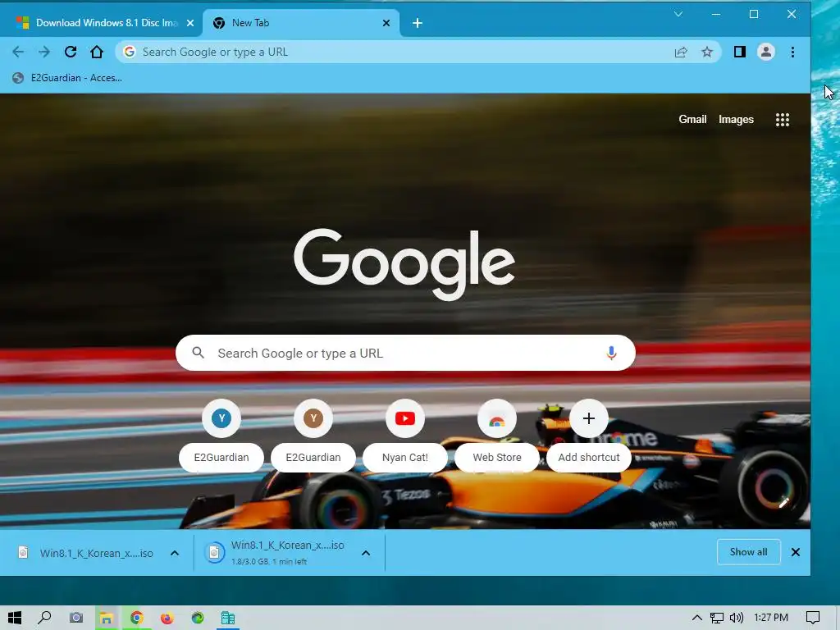Open a new tab with plus button

pos(418,23)
